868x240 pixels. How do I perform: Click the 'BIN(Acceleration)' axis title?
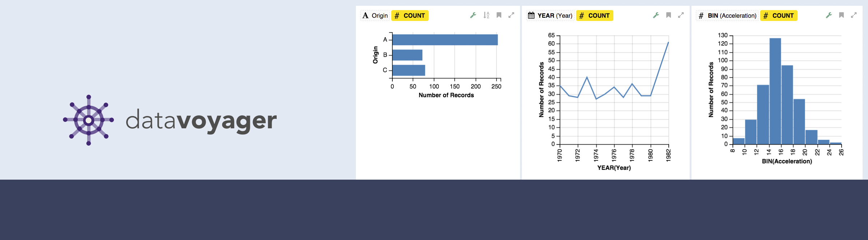(787, 161)
